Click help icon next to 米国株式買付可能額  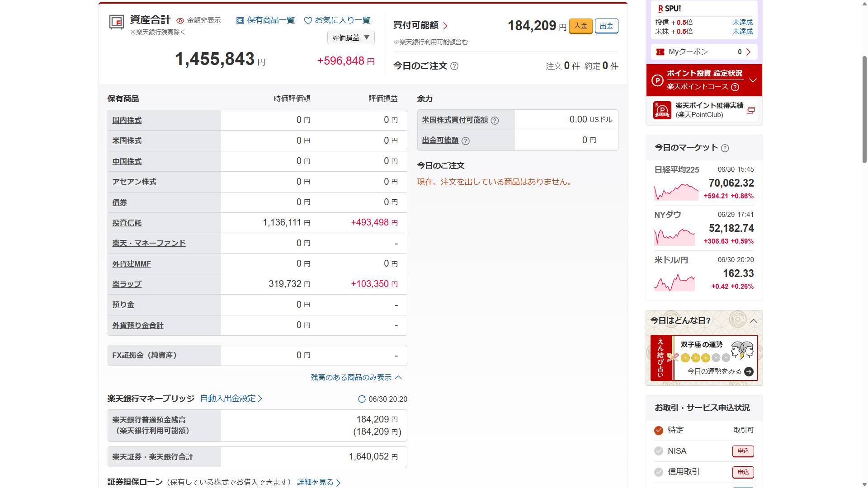[x=495, y=121]
